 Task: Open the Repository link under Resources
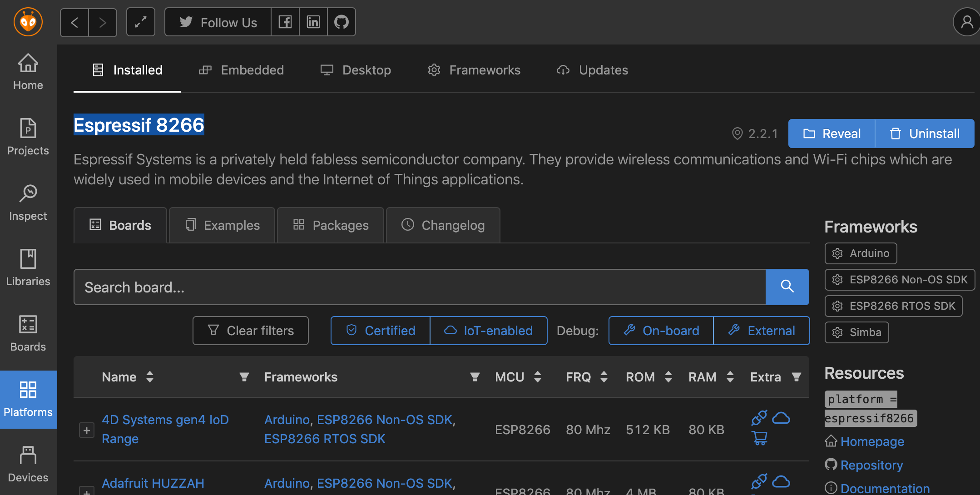(x=871, y=465)
